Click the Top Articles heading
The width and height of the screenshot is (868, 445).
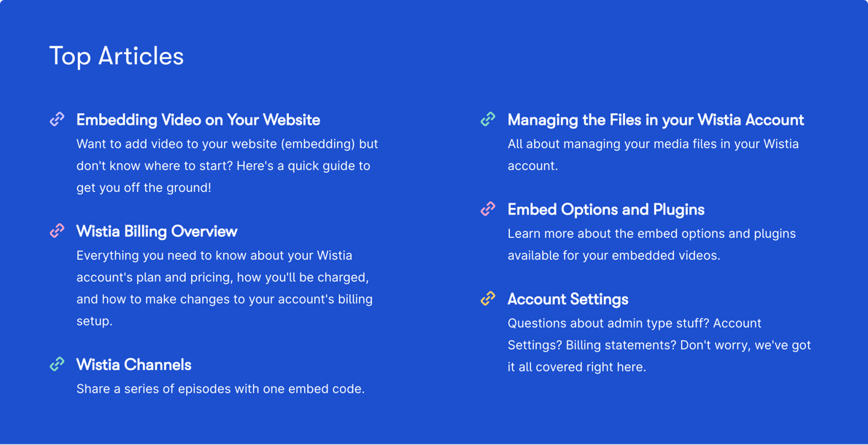(116, 56)
